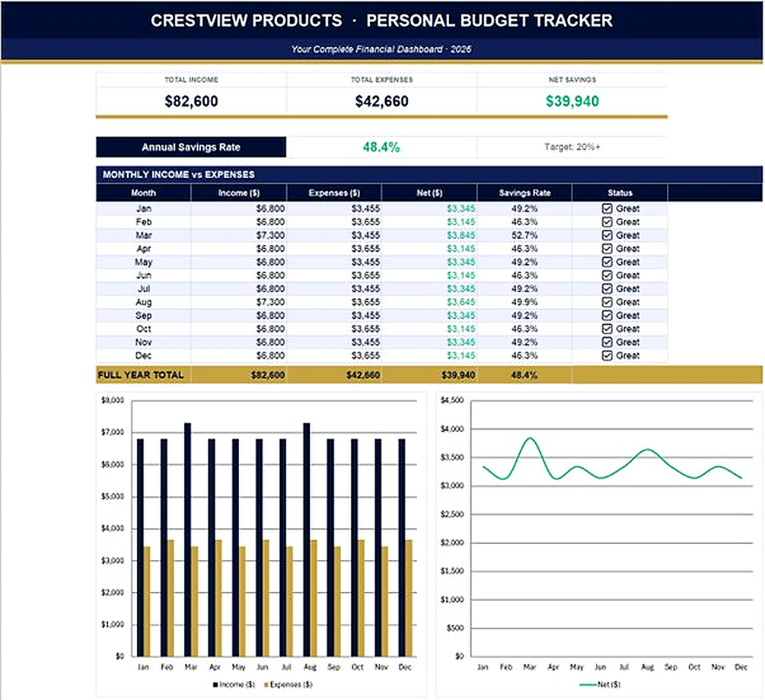The height and width of the screenshot is (700, 765).
Task: Select the Savings Rate column header
Action: [524, 193]
